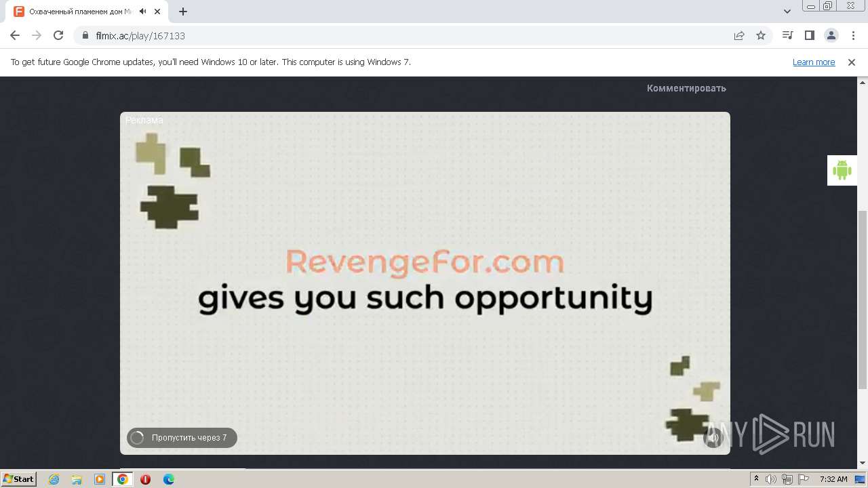This screenshot has height=488, width=868.
Task: Go forward in browser history
Action: (x=37, y=35)
